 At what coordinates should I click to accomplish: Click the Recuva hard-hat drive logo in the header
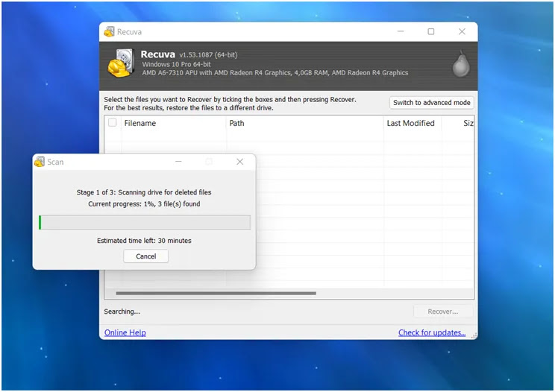tap(121, 63)
